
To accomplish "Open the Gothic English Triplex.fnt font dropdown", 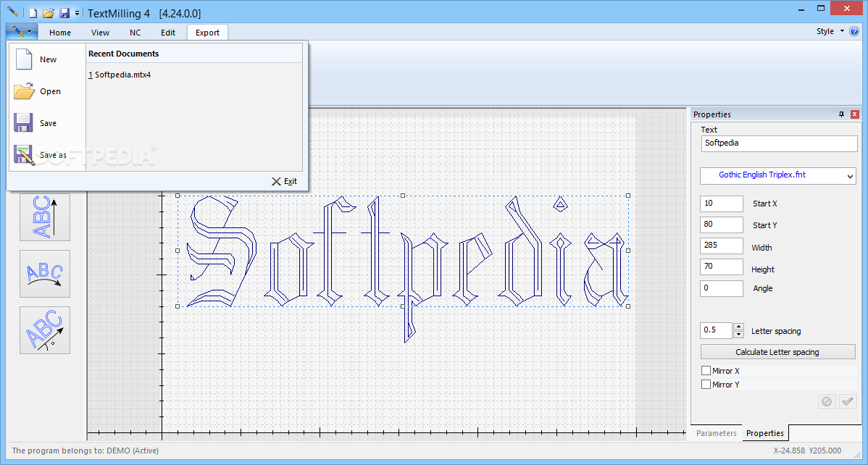I will click(x=777, y=175).
